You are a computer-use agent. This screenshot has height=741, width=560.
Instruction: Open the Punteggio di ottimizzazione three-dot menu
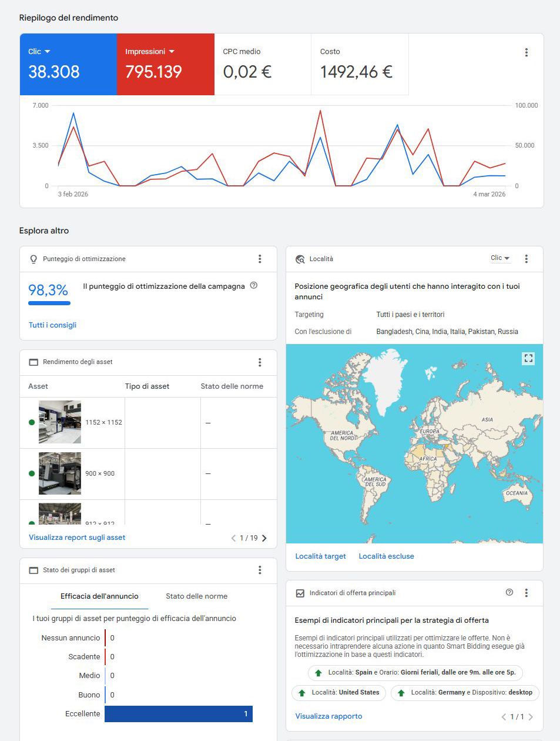click(x=260, y=259)
